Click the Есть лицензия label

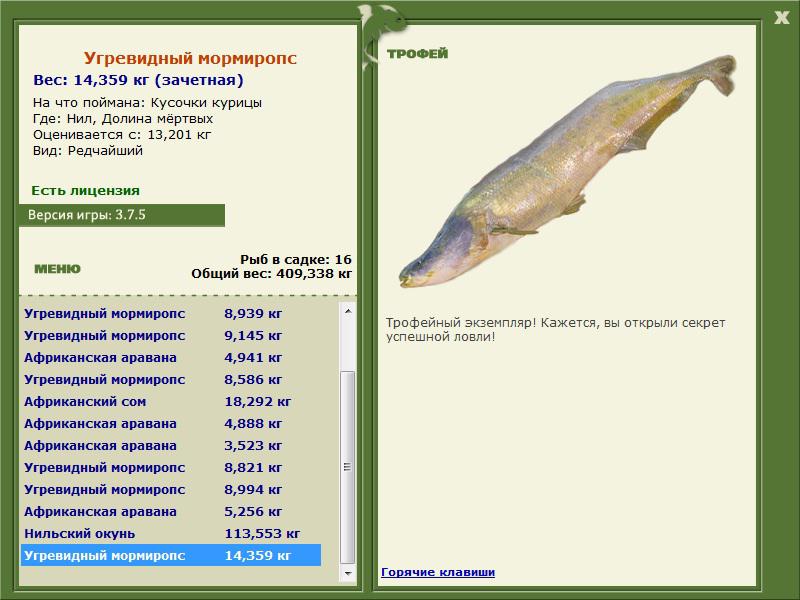86,190
